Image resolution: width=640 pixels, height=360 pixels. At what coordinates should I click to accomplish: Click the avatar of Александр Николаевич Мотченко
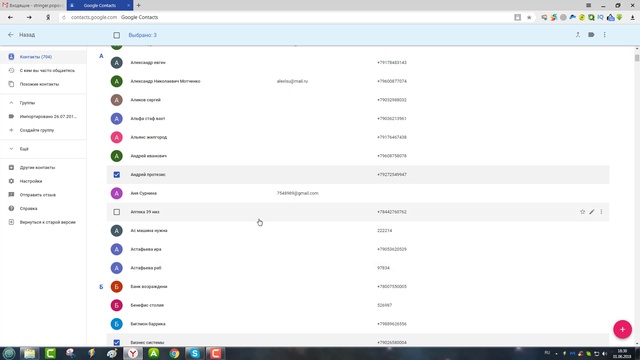coord(116,81)
